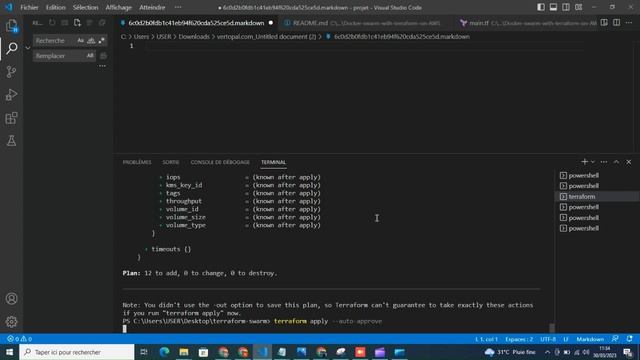Open the Manage settings gear
This screenshot has width=640, height=360.
pos(11,322)
